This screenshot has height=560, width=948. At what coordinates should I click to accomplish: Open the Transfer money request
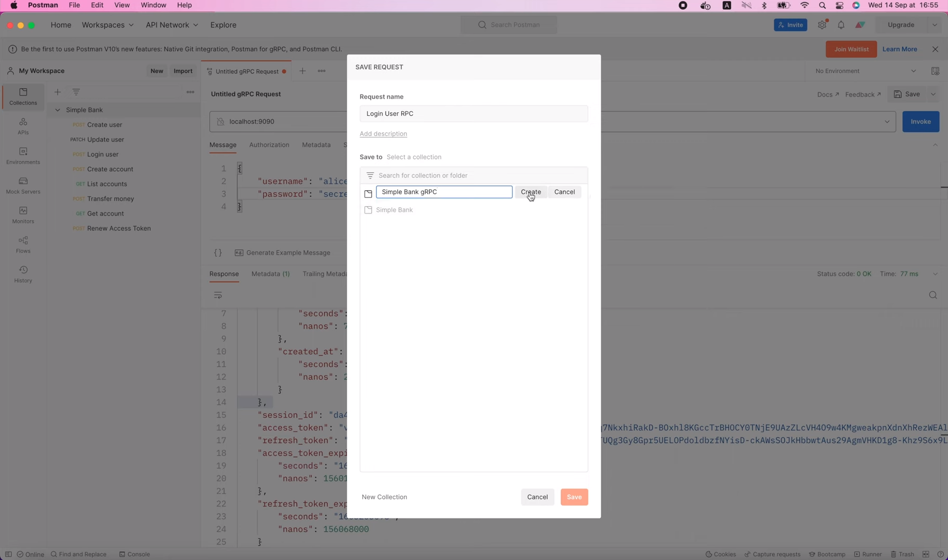click(111, 199)
